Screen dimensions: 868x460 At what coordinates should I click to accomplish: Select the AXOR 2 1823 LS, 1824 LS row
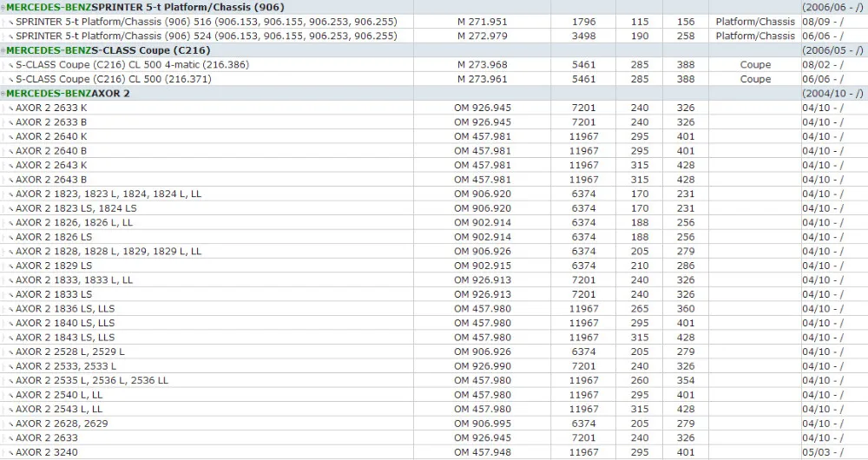(x=76, y=208)
